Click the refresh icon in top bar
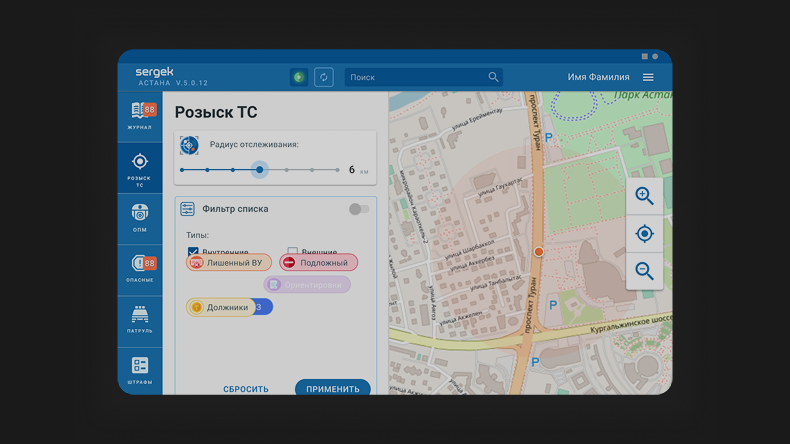 (x=324, y=77)
